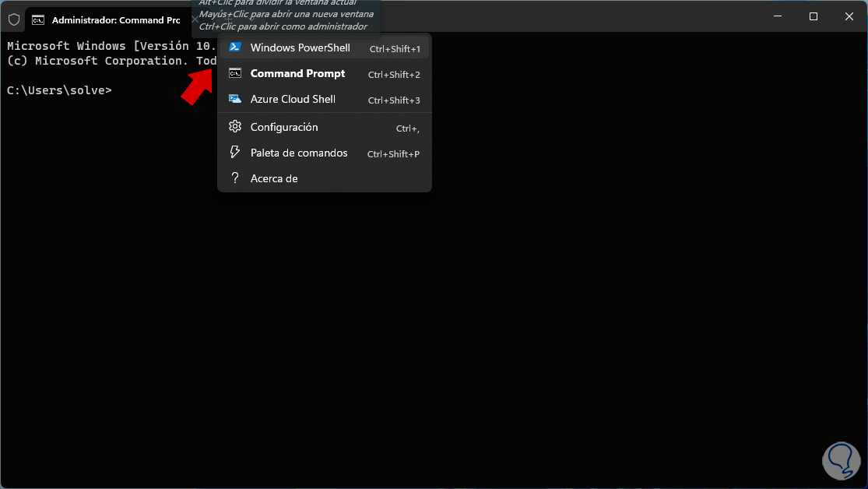Click the Ctrl+Shift+P shortcut label

[x=394, y=154]
